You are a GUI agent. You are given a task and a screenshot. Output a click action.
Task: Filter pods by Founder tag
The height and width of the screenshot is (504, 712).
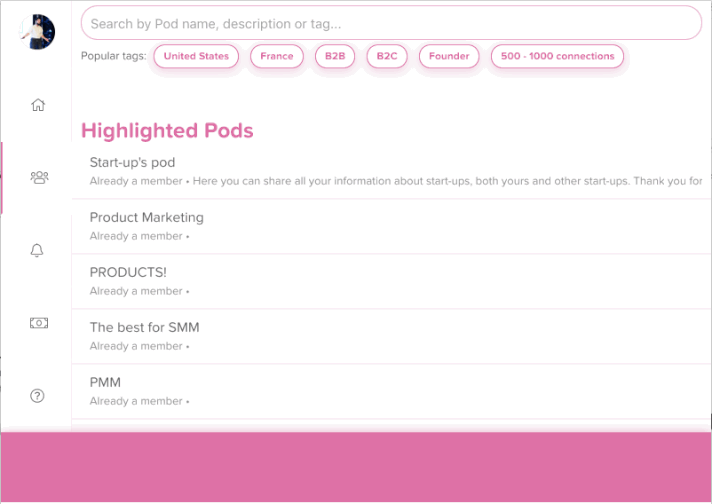[449, 56]
